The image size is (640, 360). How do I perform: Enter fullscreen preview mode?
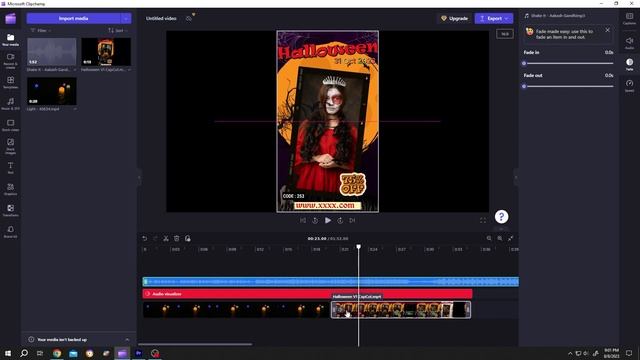pyautogui.click(x=483, y=220)
